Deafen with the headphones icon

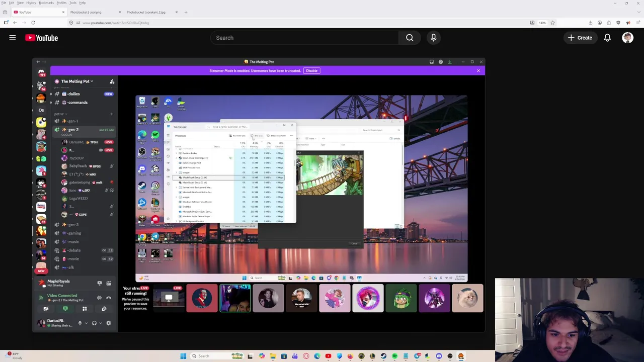pyautogui.click(x=94, y=323)
